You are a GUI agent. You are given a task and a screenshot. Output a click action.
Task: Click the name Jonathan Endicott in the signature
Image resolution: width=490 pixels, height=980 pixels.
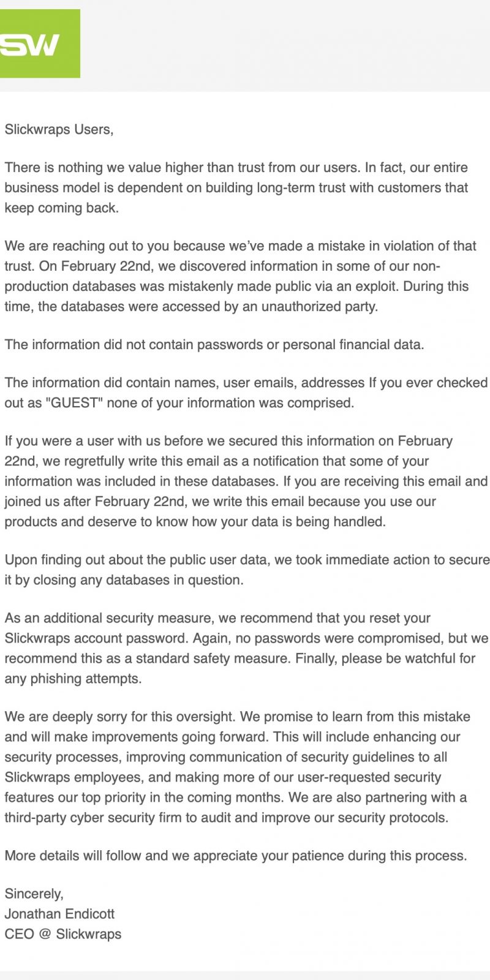[x=59, y=914]
